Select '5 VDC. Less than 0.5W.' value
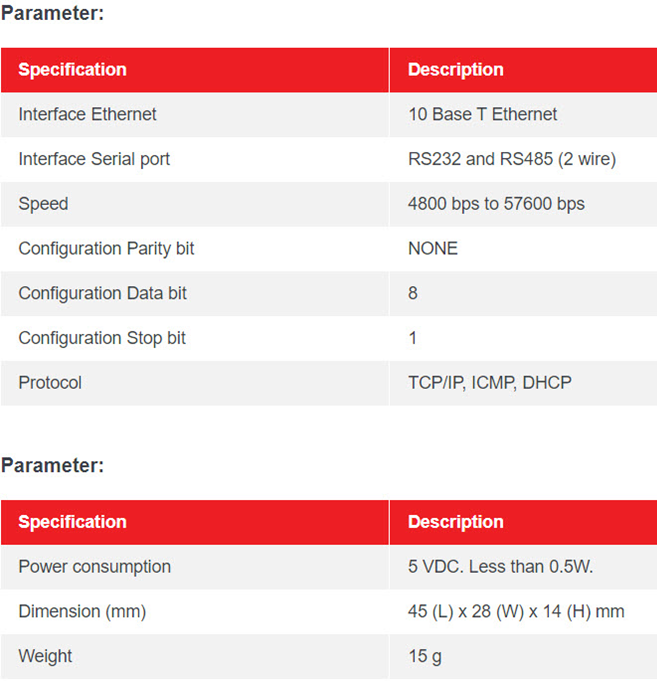Screen dimensions: 657x681 point(501,567)
